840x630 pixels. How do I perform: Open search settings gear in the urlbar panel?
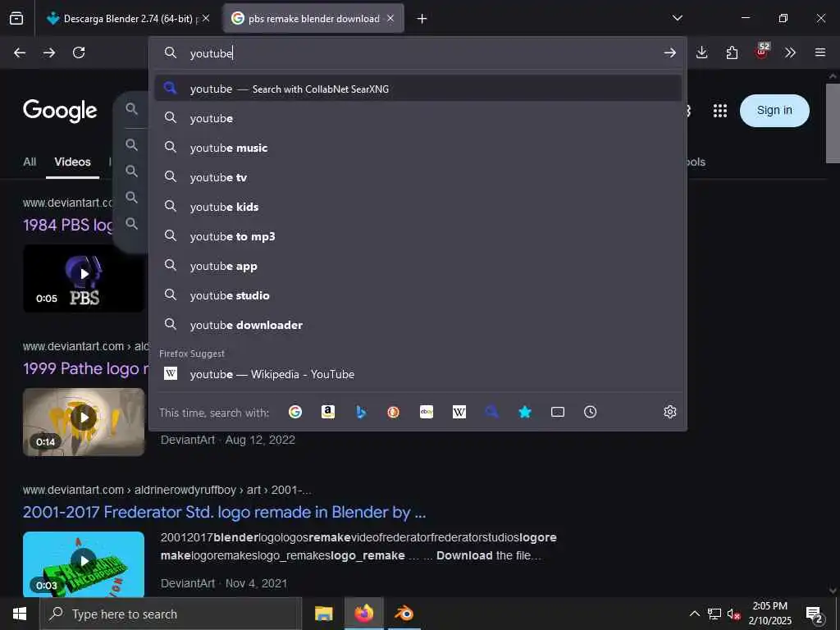(x=669, y=412)
